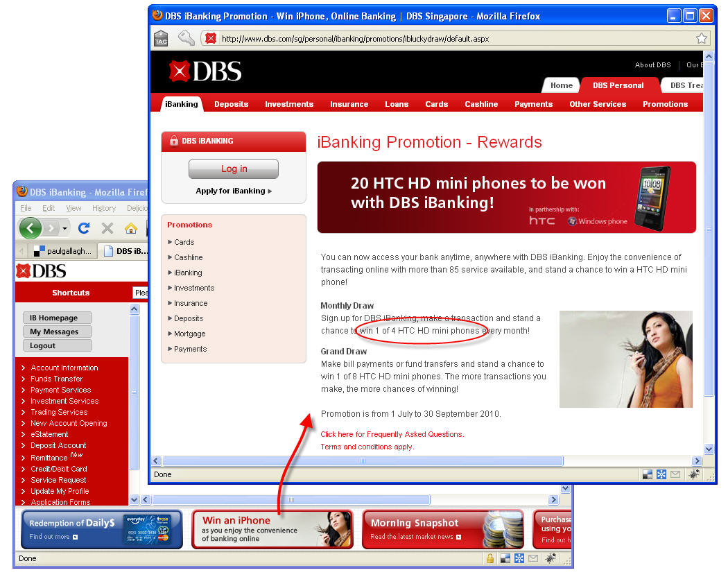This screenshot has height=577, width=728.
Task: Click the DBS logo in the black header
Action: tap(205, 71)
